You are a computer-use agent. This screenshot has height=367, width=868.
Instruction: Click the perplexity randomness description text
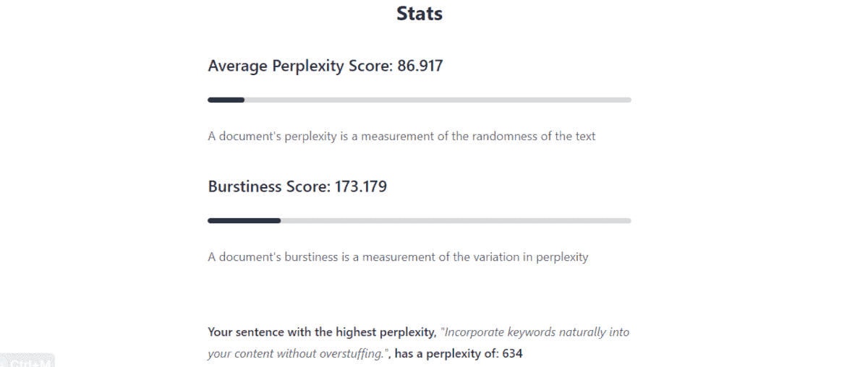pos(401,136)
